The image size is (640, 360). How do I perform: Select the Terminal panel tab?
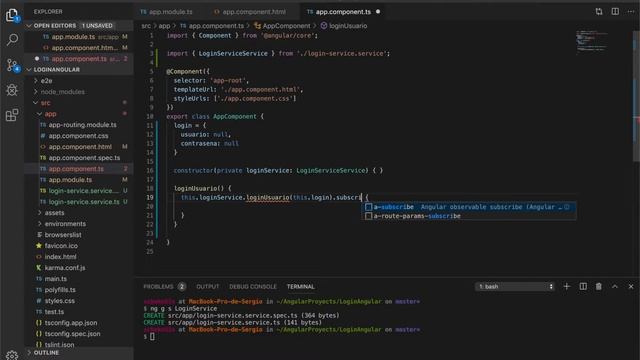300,287
